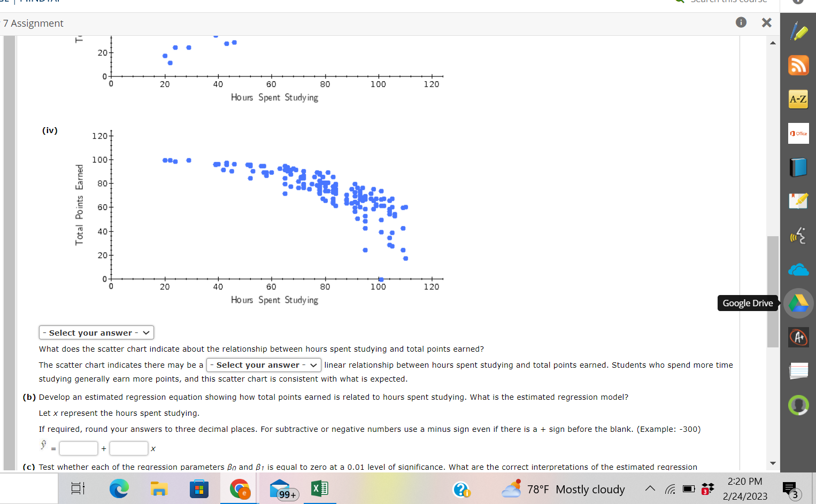The image size is (816, 504).
Task: Close the assignment panel with the X
Action: (x=767, y=22)
